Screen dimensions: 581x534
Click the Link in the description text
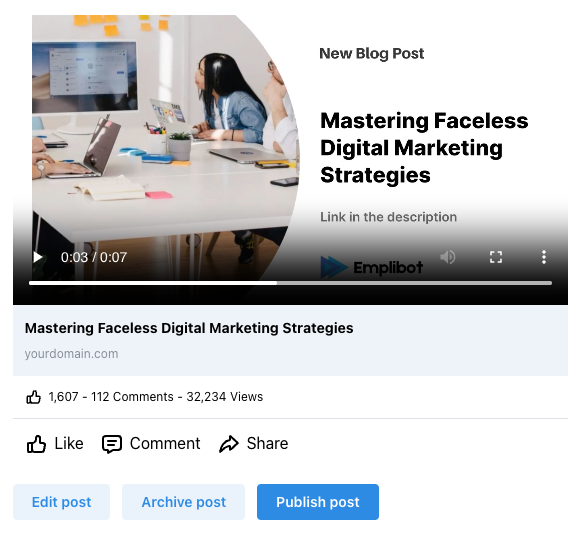click(388, 217)
